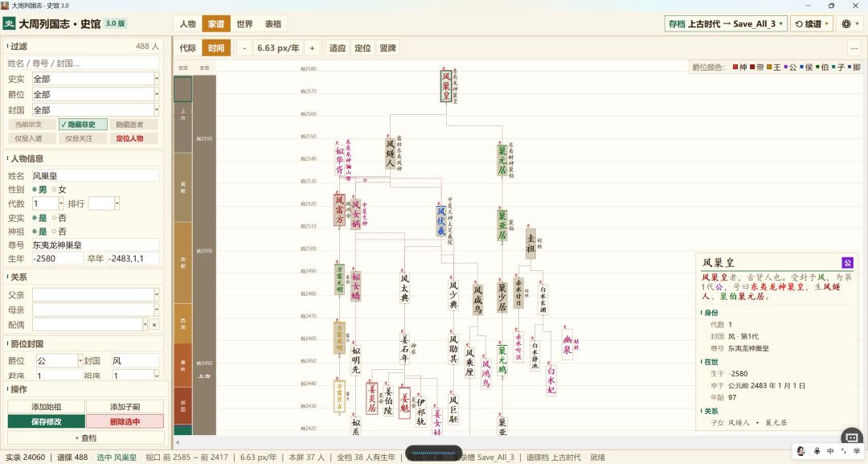Select the 圭祖 node in the tree

531,244
